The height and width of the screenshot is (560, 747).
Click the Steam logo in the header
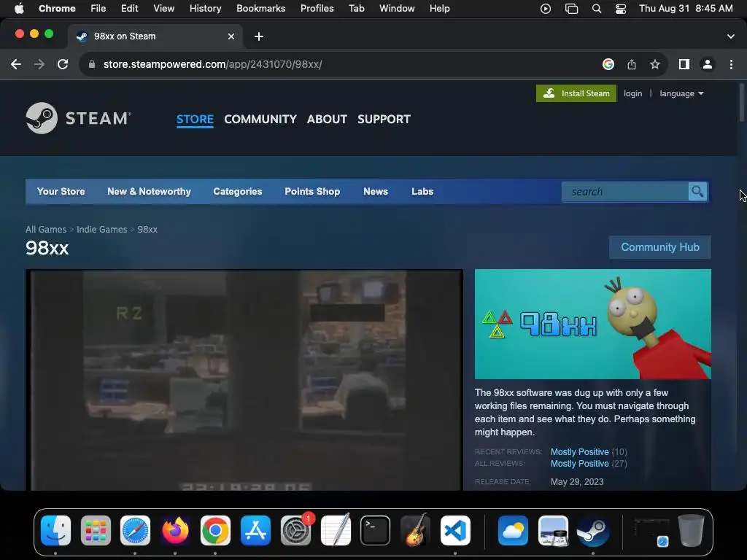pyautogui.click(x=79, y=118)
